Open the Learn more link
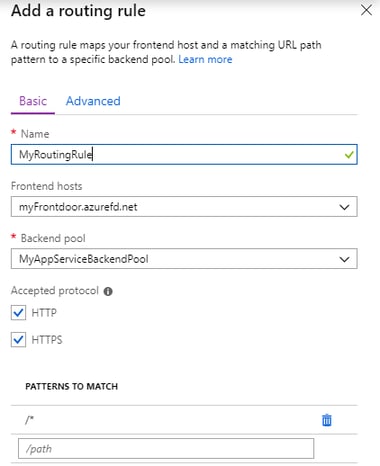380x466 pixels. click(205, 59)
